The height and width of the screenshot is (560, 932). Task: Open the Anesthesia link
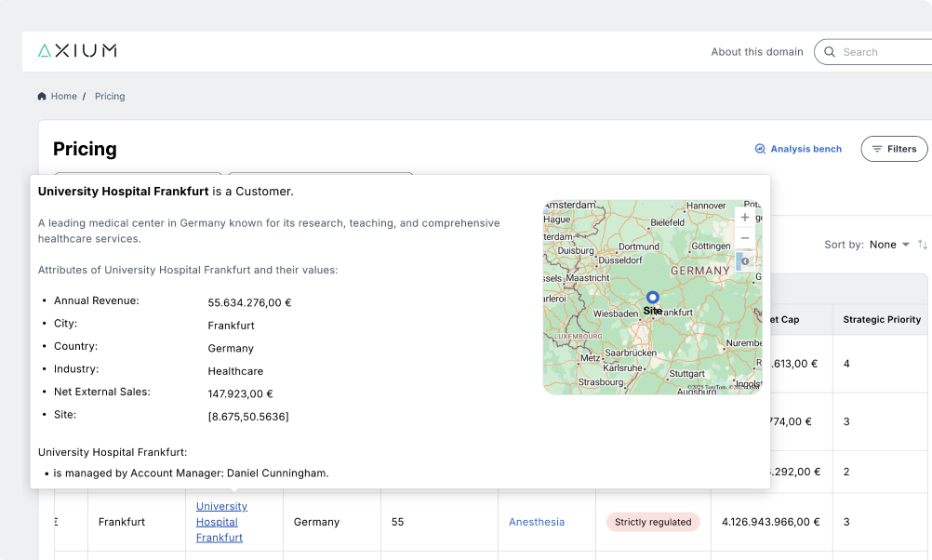pos(537,522)
